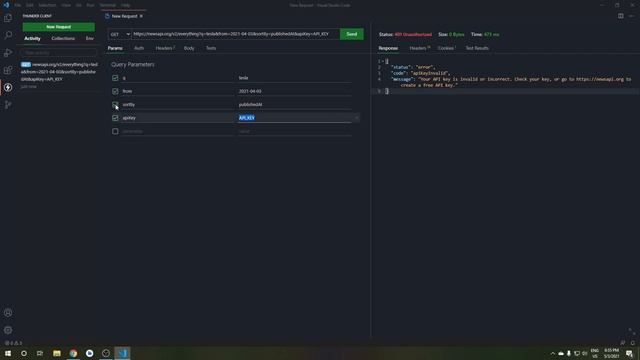Open Cortana search circle in taskbar
Viewport: 640px width, 360px height.
[x=24, y=353]
